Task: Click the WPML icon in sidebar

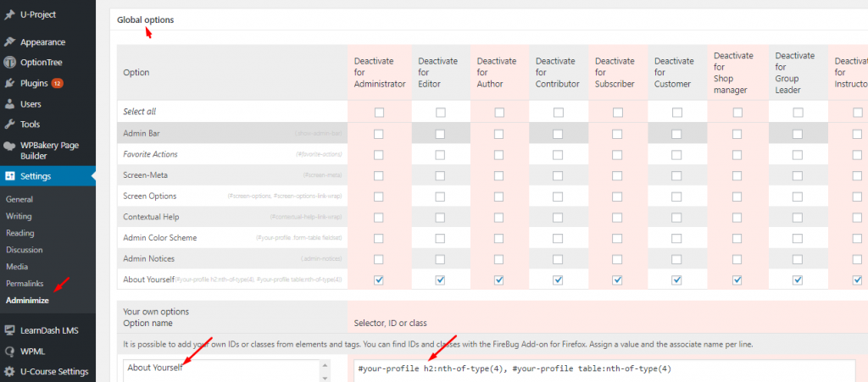Action: point(9,351)
